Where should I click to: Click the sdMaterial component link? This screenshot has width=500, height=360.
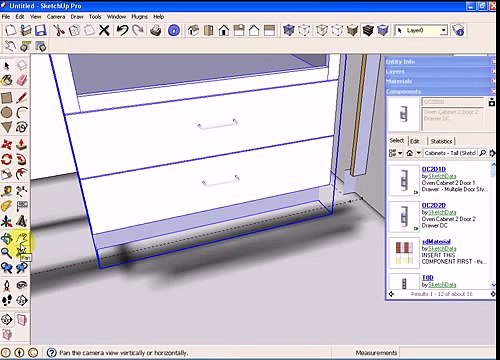pyautogui.click(x=436, y=242)
